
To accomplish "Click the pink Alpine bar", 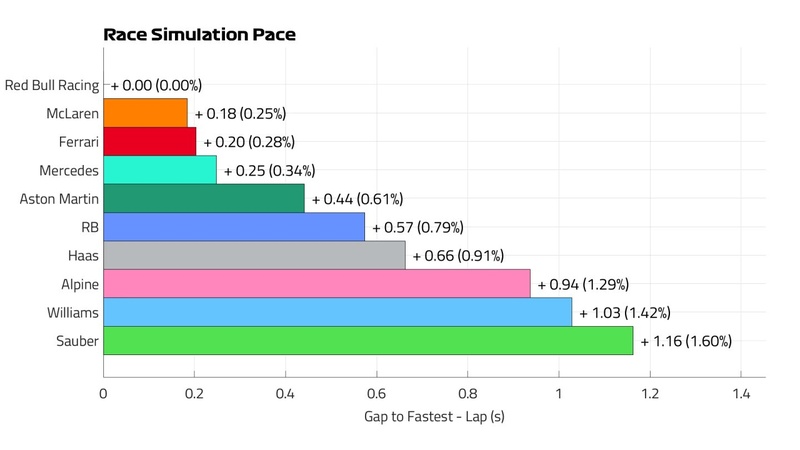I will point(316,284).
